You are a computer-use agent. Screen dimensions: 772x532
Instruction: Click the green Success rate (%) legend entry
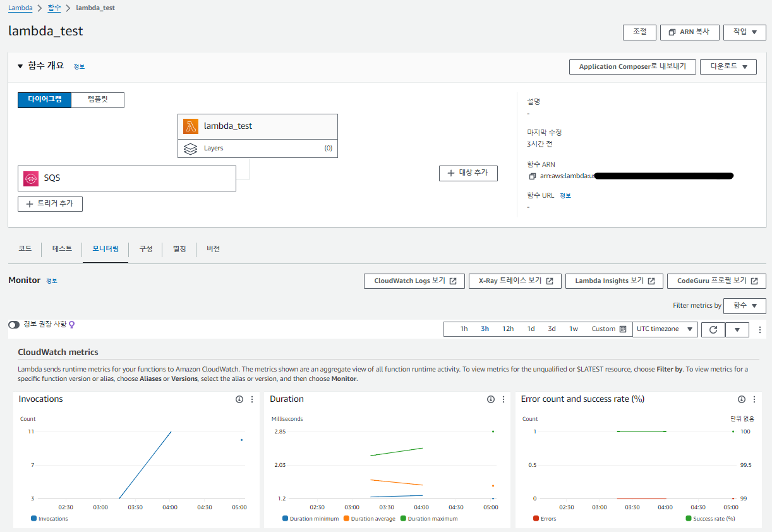(710, 519)
